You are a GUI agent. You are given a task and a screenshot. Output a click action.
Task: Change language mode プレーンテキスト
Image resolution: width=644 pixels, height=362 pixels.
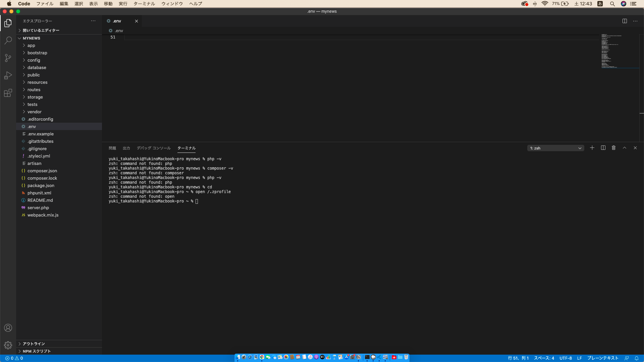[603, 358]
